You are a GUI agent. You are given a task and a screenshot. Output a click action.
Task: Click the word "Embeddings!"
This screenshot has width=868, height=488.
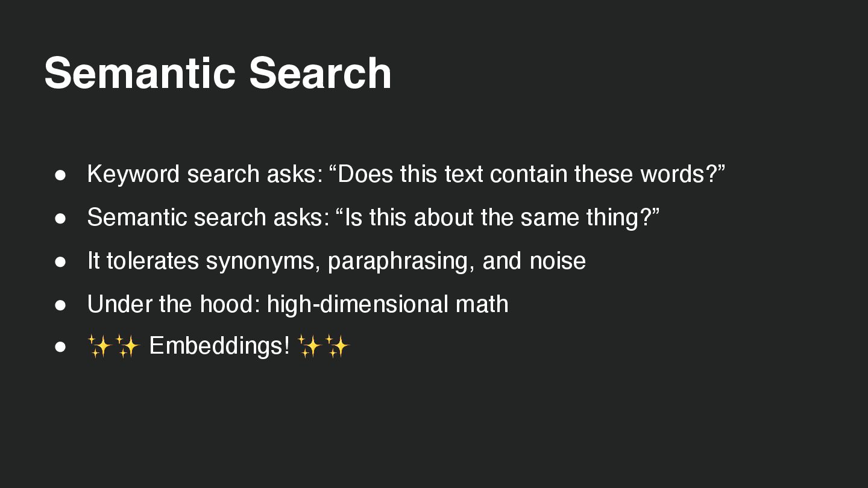pyautogui.click(x=219, y=346)
